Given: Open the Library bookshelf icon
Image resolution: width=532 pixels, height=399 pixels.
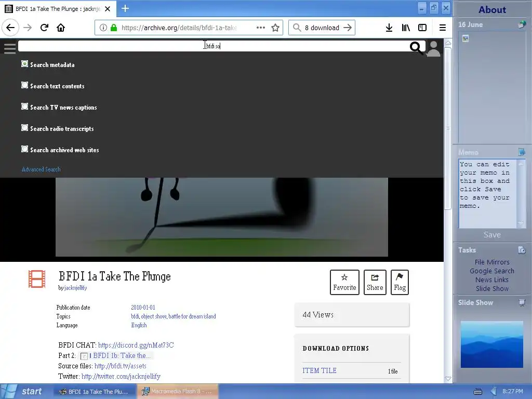Looking at the screenshot, I should (406, 28).
